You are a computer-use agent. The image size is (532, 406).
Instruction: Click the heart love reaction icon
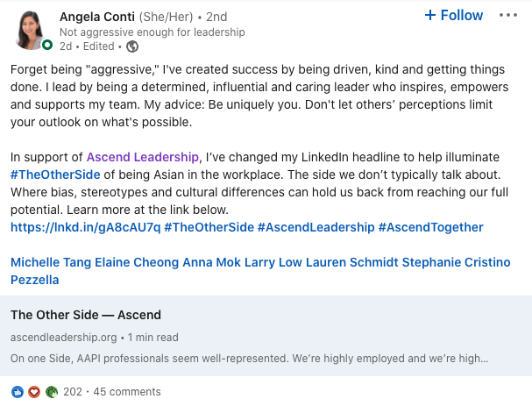pyautogui.click(x=34, y=391)
